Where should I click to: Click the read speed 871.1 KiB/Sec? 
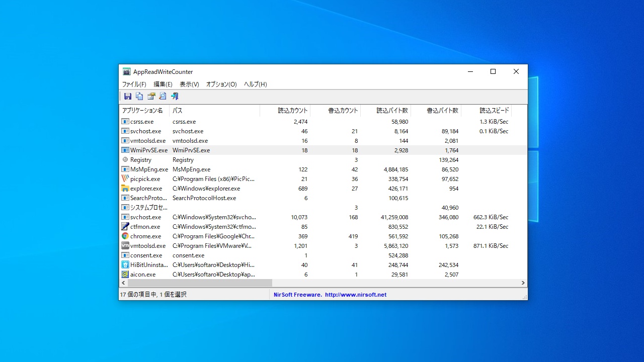pyautogui.click(x=491, y=246)
